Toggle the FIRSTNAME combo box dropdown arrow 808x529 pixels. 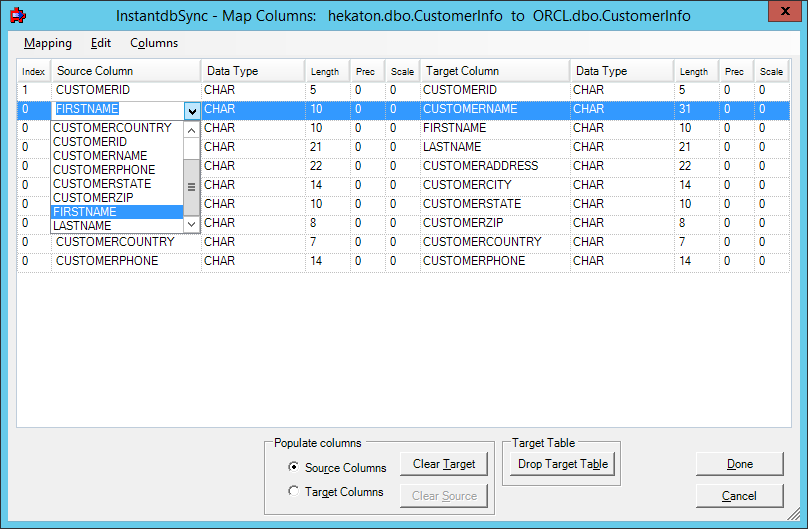click(x=192, y=111)
